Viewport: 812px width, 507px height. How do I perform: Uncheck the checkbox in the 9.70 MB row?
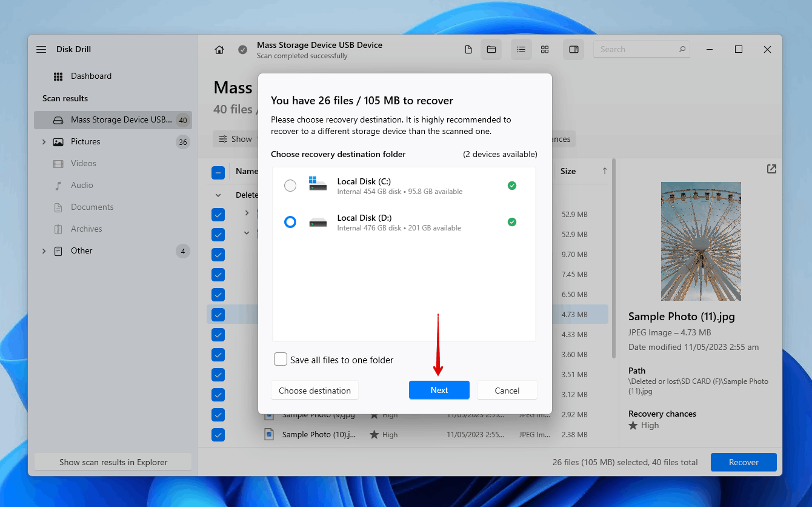point(218,255)
